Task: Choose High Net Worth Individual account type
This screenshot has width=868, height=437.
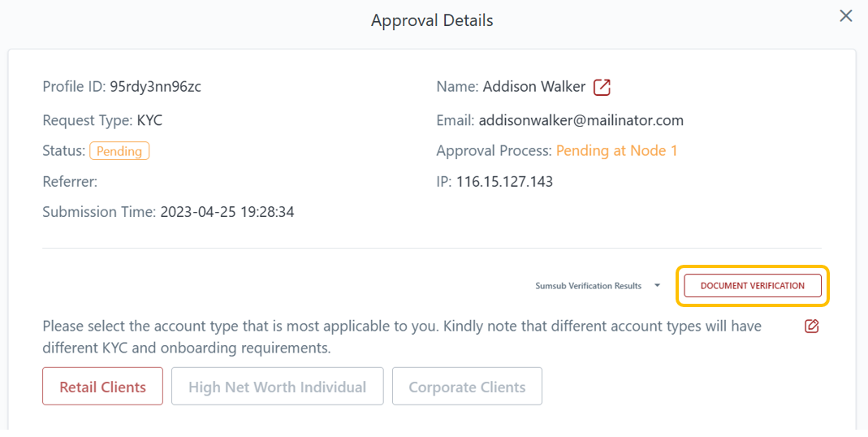Action: [x=277, y=387]
